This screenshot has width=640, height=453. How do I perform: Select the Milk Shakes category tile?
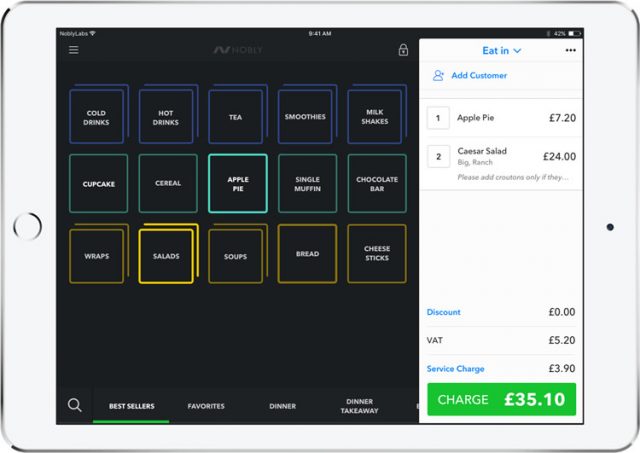pyautogui.click(x=376, y=118)
